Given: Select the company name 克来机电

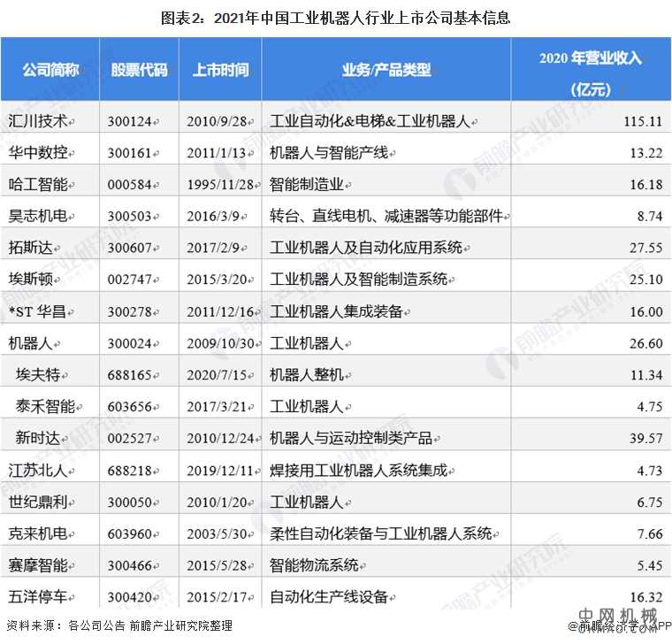Looking at the screenshot, I should (38, 533).
